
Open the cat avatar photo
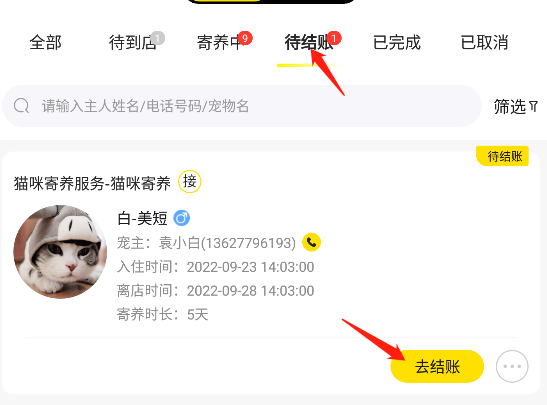coord(60,252)
